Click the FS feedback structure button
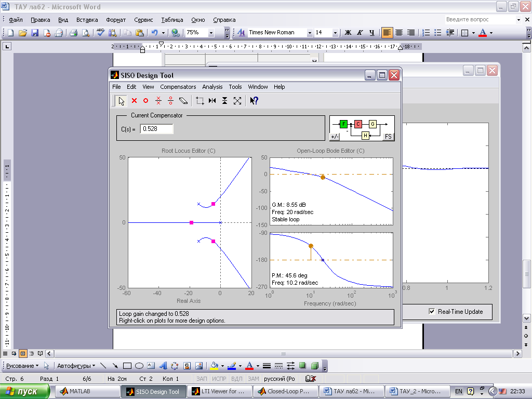Viewport: 532px width, 399px height. [x=388, y=137]
